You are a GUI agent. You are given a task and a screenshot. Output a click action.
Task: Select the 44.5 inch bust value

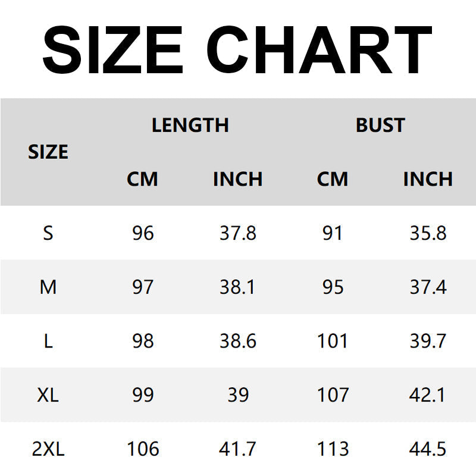tap(428, 449)
